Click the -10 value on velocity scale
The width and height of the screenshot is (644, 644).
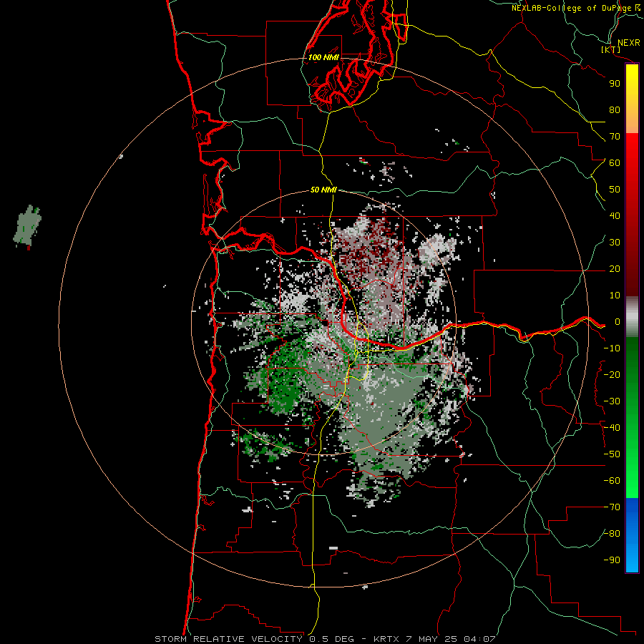click(x=612, y=348)
